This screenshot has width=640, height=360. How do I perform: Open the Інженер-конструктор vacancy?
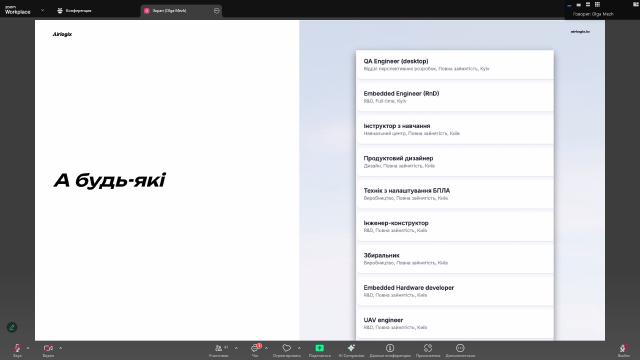point(455,226)
